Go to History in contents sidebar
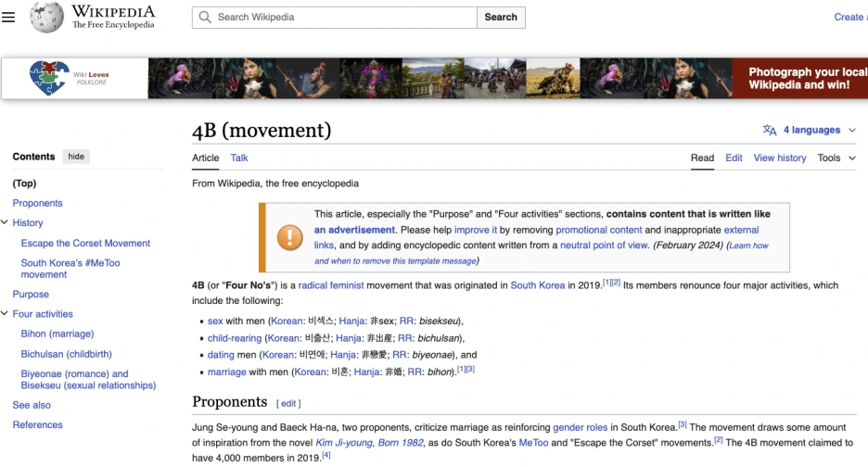This screenshot has height=467, width=868. pos(28,222)
